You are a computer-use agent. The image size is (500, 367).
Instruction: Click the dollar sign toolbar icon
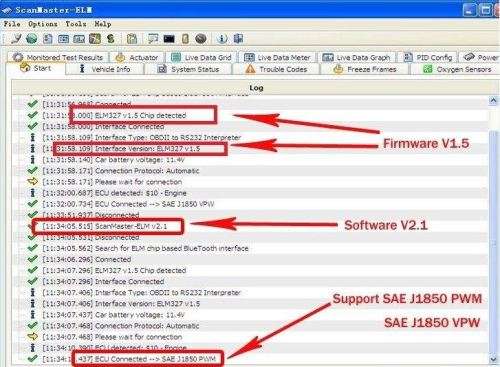coord(111,39)
